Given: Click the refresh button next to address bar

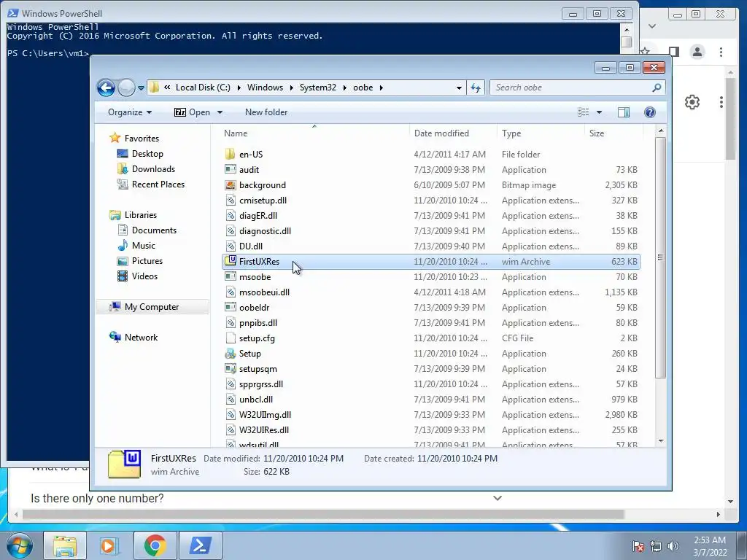Looking at the screenshot, I should 476,87.
